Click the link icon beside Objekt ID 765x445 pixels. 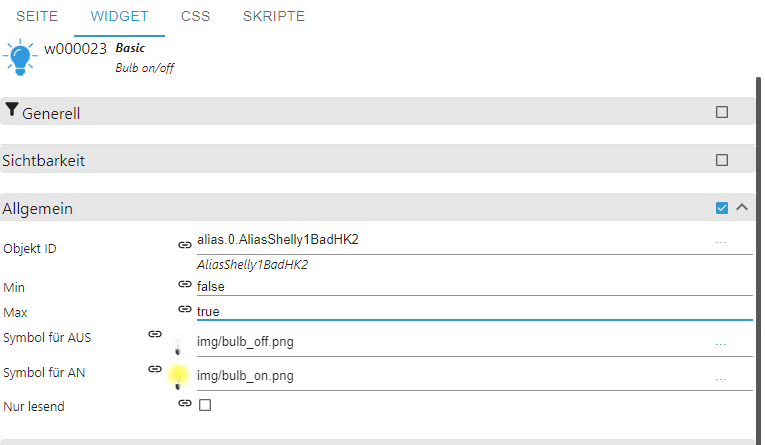[184, 244]
